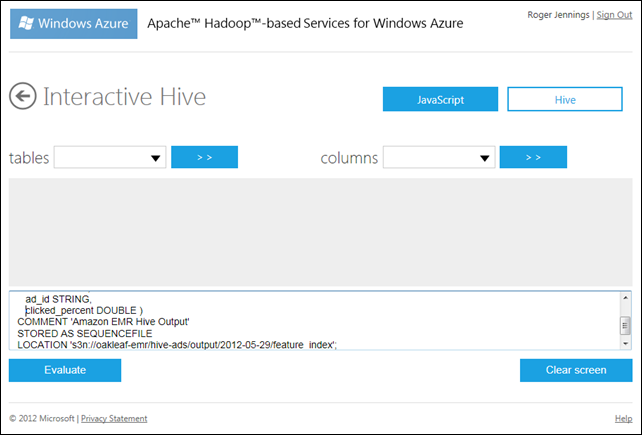
Task: Open the Help link
Action: click(x=622, y=418)
